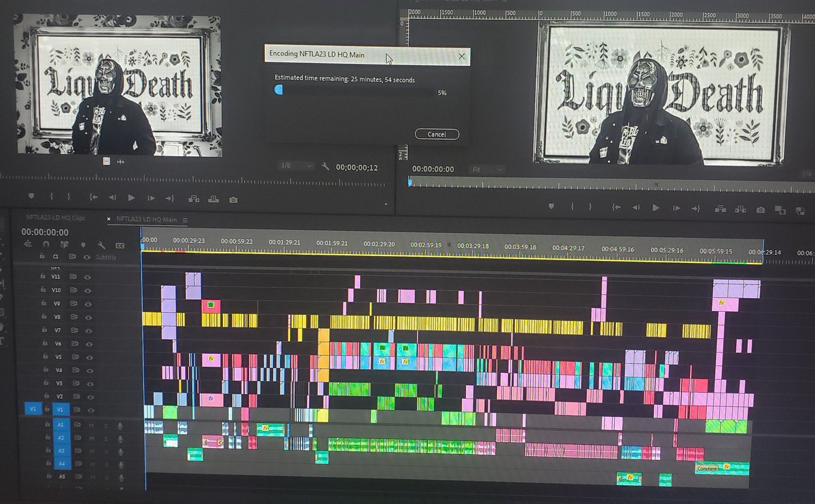815x504 pixels.
Task: Open NFTLA23 LD HQ Main panel menu
Action: tap(185, 220)
